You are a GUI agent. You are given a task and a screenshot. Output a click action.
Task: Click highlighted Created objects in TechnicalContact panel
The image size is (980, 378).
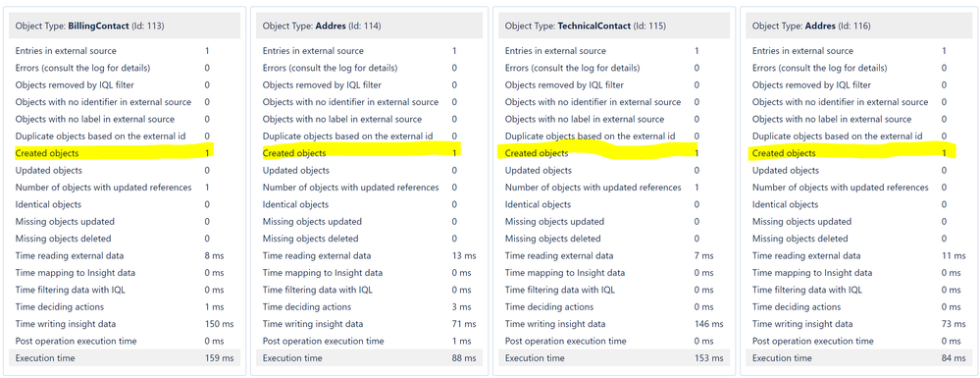(598, 153)
